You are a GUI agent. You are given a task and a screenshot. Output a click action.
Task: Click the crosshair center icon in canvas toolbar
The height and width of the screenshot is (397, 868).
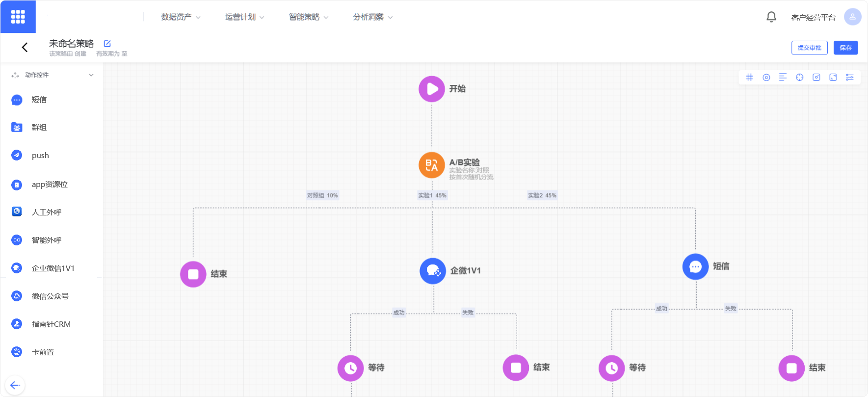[x=800, y=77]
